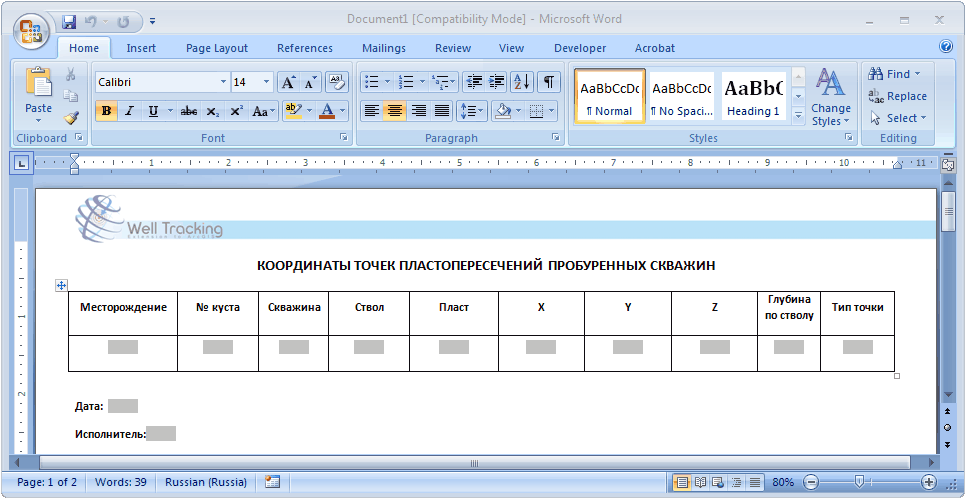Image resolution: width=966 pixels, height=499 pixels.
Task: Show paragraph marks with the pilcrow icon
Action: coord(549,82)
